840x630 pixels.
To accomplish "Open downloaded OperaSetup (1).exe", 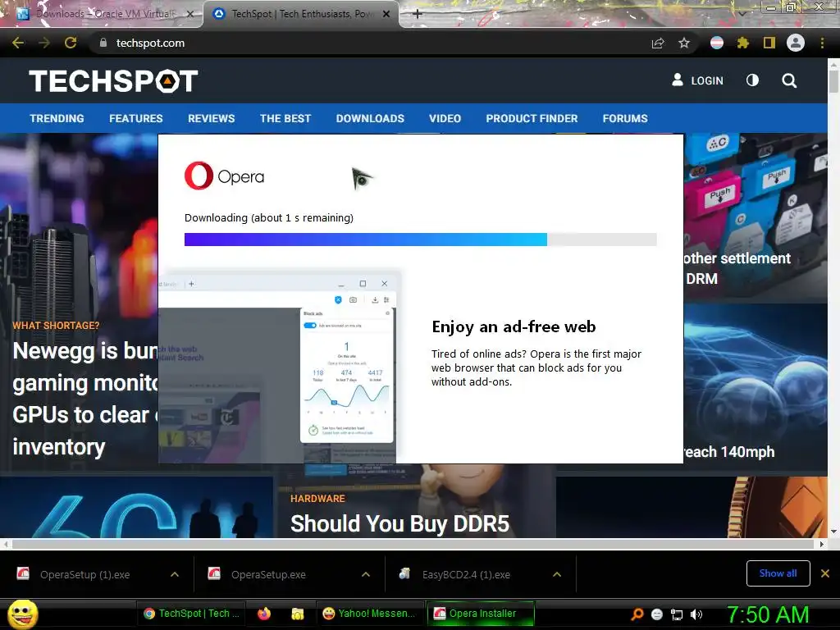I will click(84, 574).
